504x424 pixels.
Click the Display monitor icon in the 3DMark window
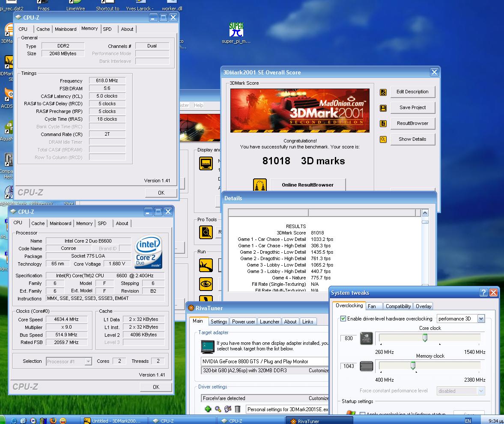click(x=206, y=163)
